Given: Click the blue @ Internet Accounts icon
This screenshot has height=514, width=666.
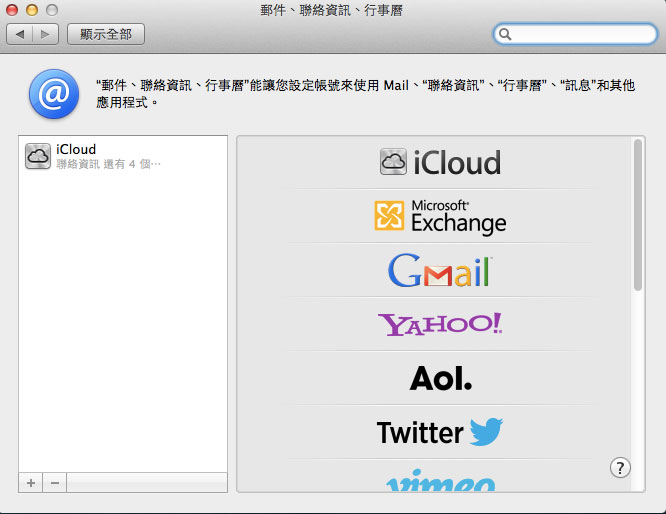Looking at the screenshot, I should pos(54,94).
